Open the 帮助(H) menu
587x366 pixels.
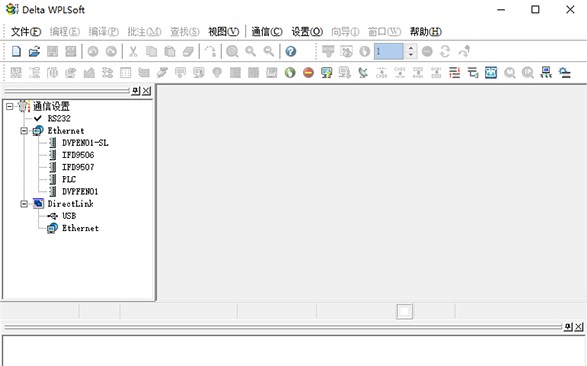click(426, 31)
